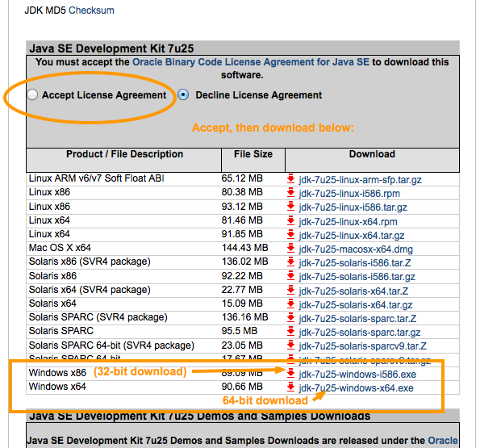Download jdk-7u25-windows-x64.exe 64-bit link
480x448 pixels.
tap(357, 388)
